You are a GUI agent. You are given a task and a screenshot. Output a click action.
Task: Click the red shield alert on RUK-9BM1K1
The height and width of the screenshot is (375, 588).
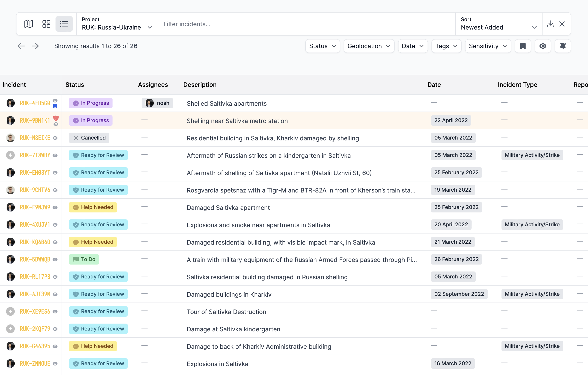click(56, 118)
